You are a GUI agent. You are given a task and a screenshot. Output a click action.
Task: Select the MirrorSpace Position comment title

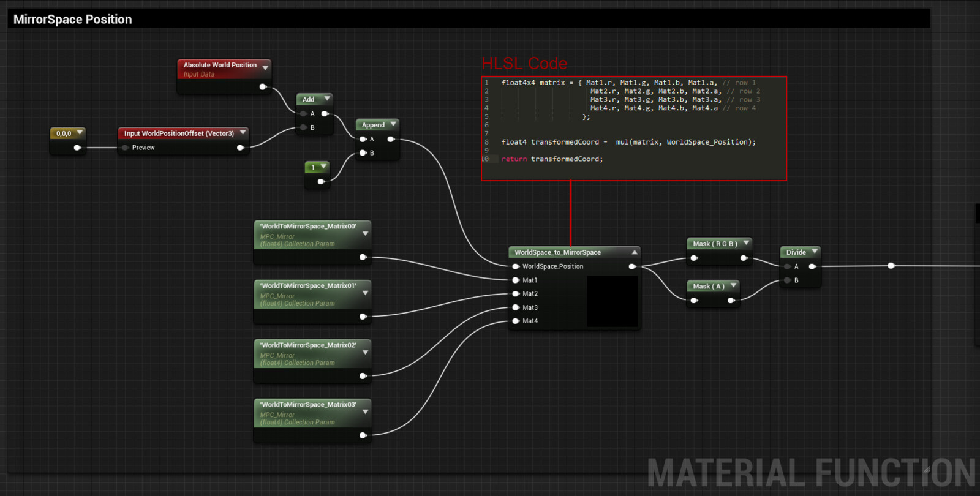pyautogui.click(x=73, y=20)
